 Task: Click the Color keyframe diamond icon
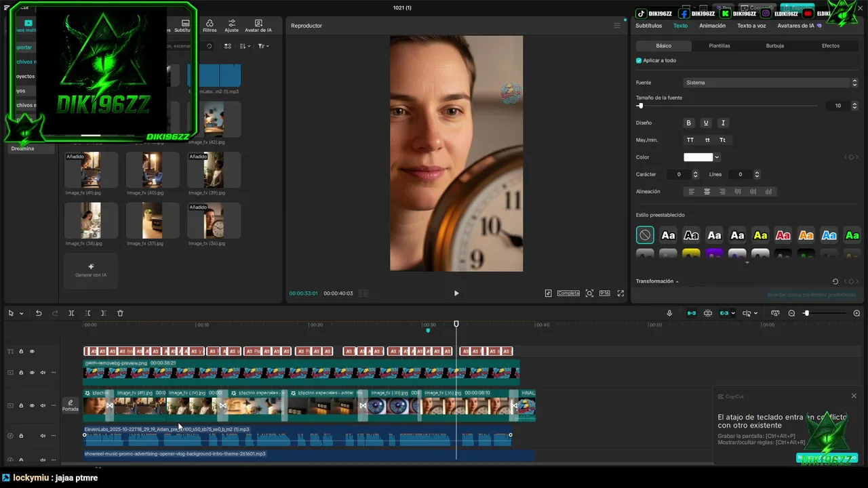point(851,157)
